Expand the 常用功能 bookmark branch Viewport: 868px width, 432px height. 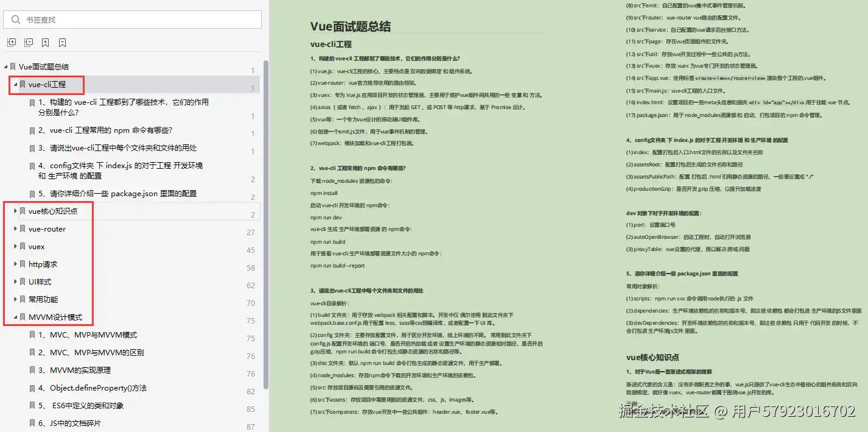15,299
